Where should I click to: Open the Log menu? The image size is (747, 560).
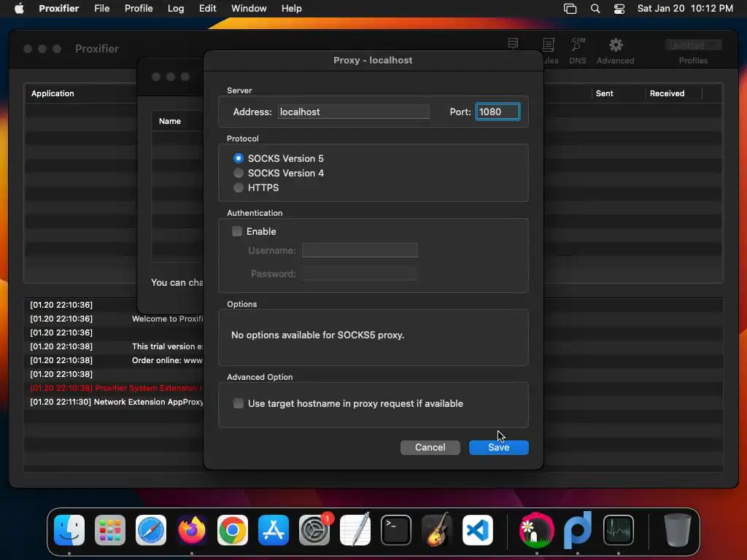point(176,9)
